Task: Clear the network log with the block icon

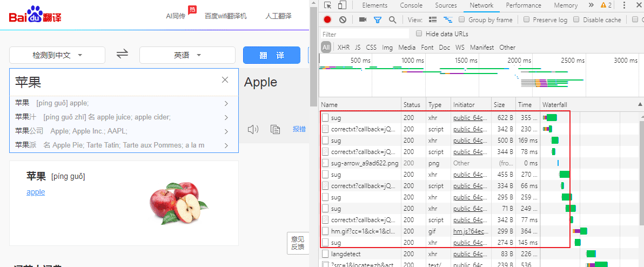Action: pyautogui.click(x=343, y=19)
